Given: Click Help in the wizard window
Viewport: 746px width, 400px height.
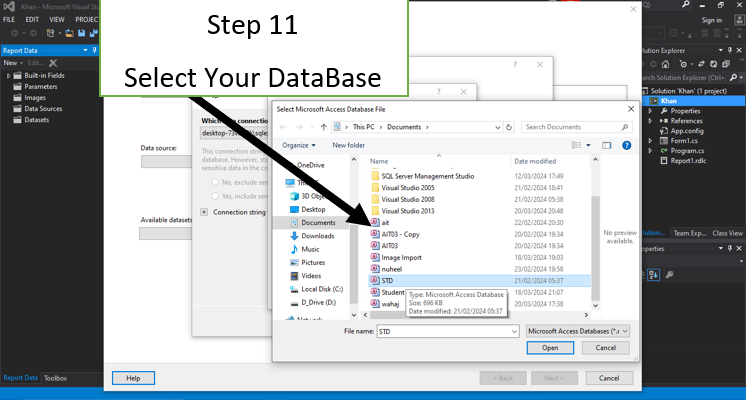Looking at the screenshot, I should point(133,378).
